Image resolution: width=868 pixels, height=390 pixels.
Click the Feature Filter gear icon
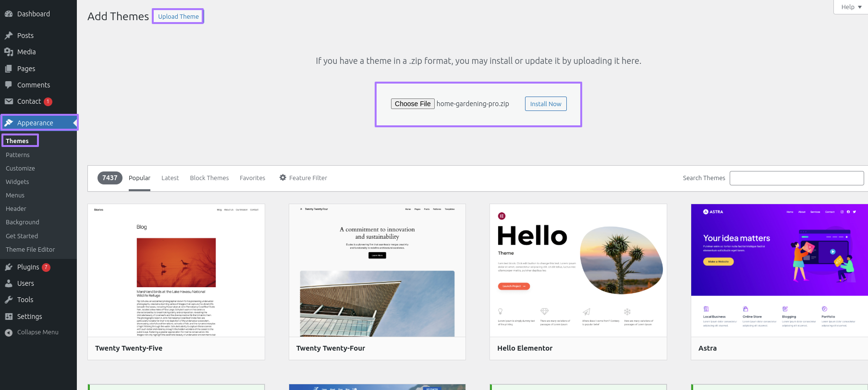(283, 178)
